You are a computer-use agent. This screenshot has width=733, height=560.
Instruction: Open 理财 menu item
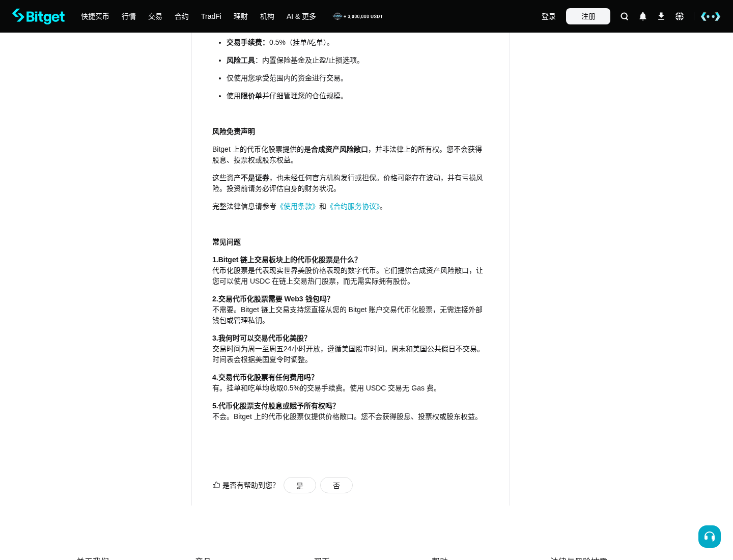(241, 16)
